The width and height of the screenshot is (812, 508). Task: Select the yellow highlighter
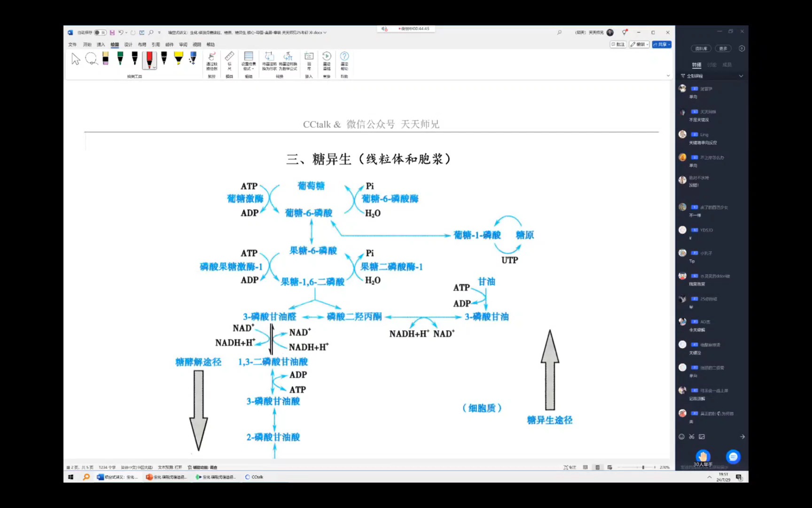click(179, 59)
